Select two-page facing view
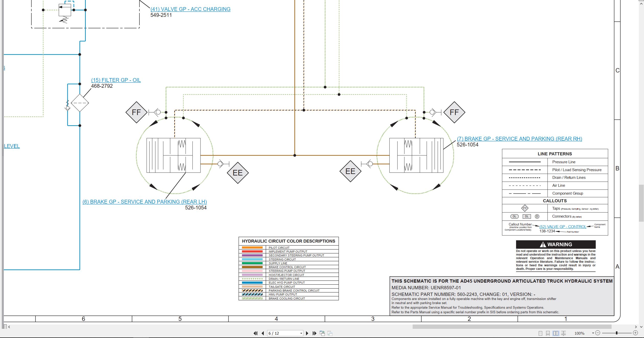 pos(556,333)
